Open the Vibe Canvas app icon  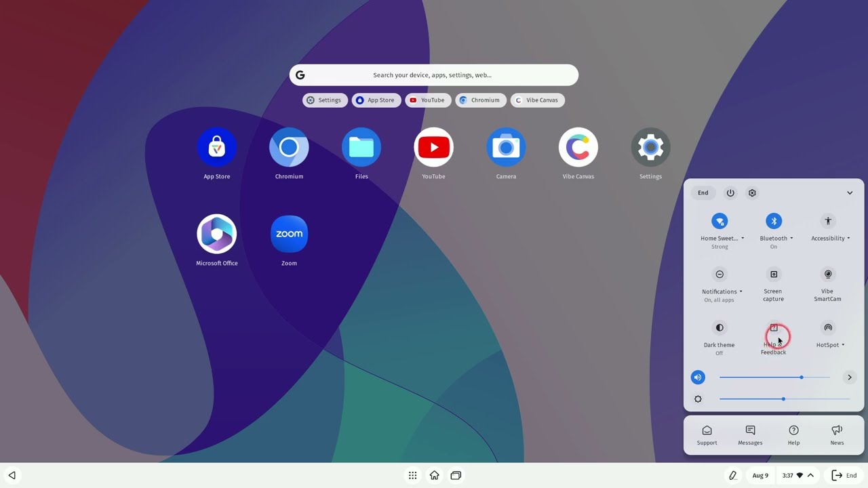tap(578, 147)
